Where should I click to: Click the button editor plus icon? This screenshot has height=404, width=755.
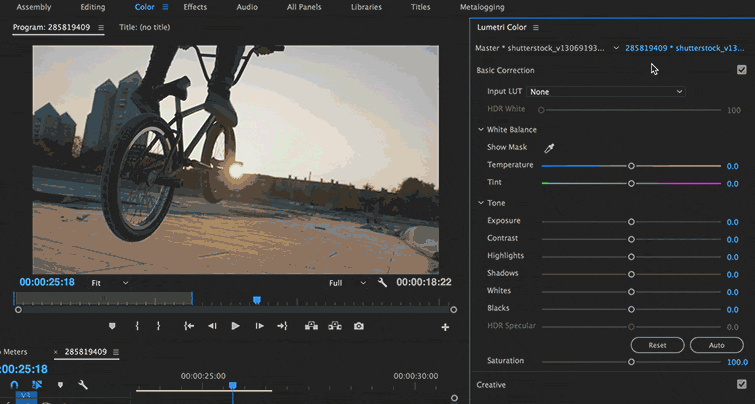[445, 327]
